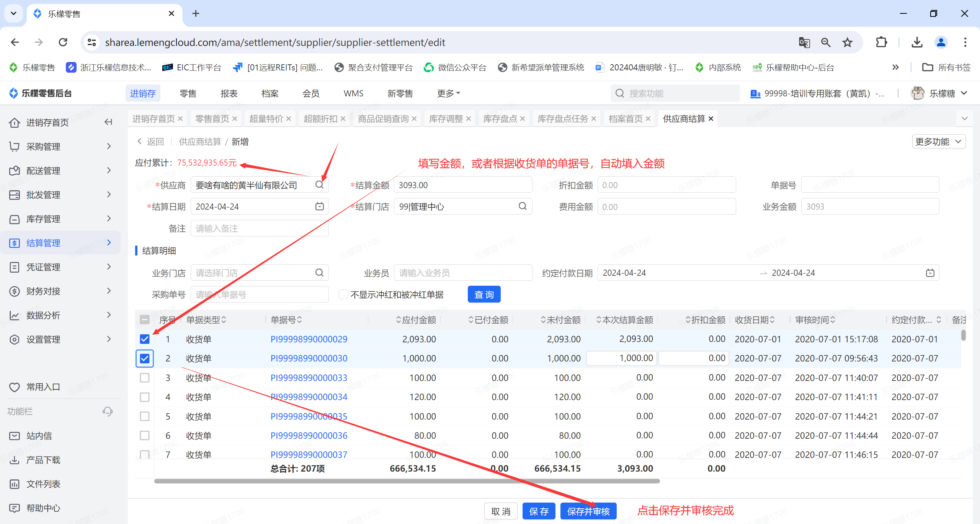Open the 乐檬糖 user dropdown
This screenshot has width=980, height=524.
pyautogui.click(x=939, y=93)
